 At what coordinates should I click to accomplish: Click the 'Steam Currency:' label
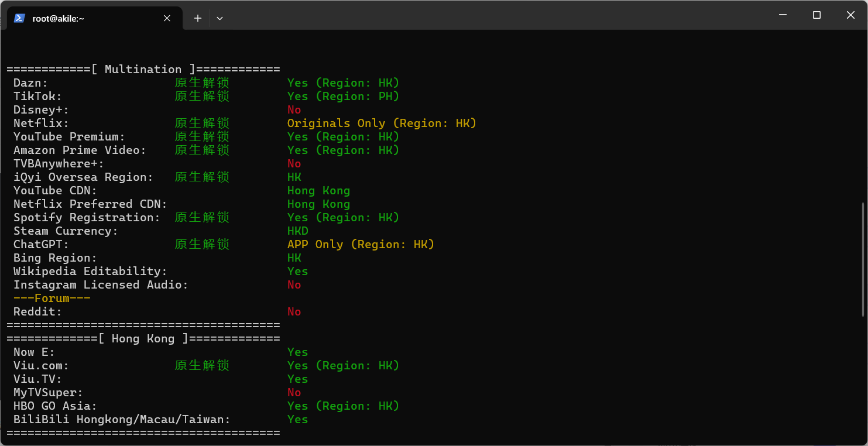coord(66,231)
